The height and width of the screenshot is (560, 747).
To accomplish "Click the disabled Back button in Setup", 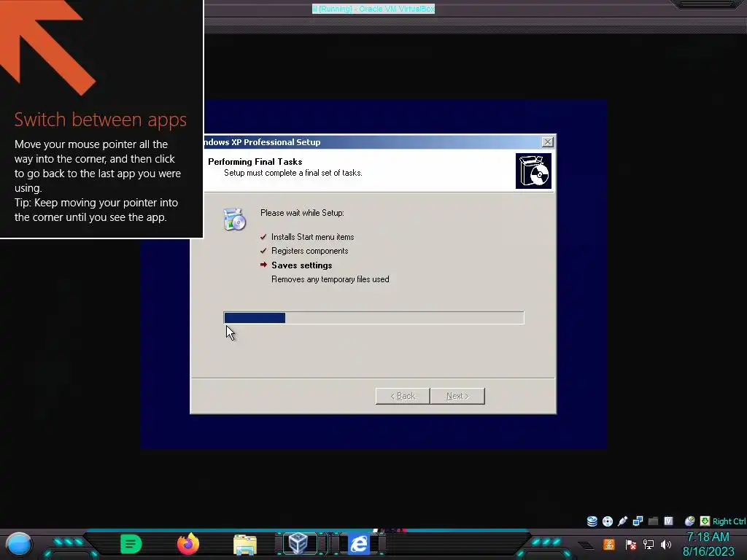I will pyautogui.click(x=403, y=396).
